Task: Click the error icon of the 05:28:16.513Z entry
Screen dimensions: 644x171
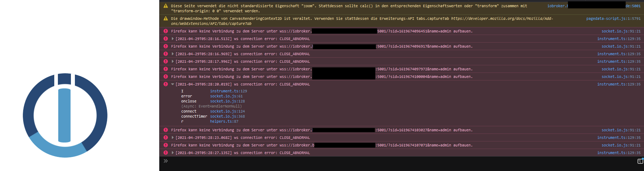Action: pos(166,39)
